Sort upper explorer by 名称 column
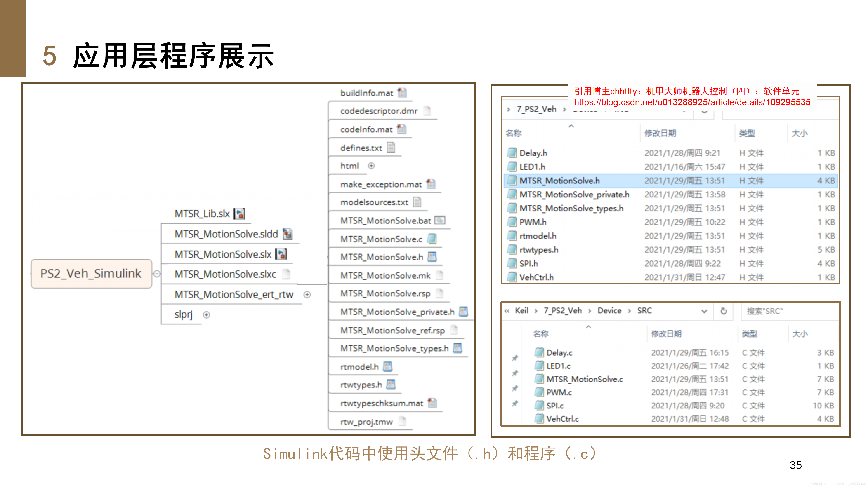Viewport: 868px width, 488px height. tap(514, 133)
